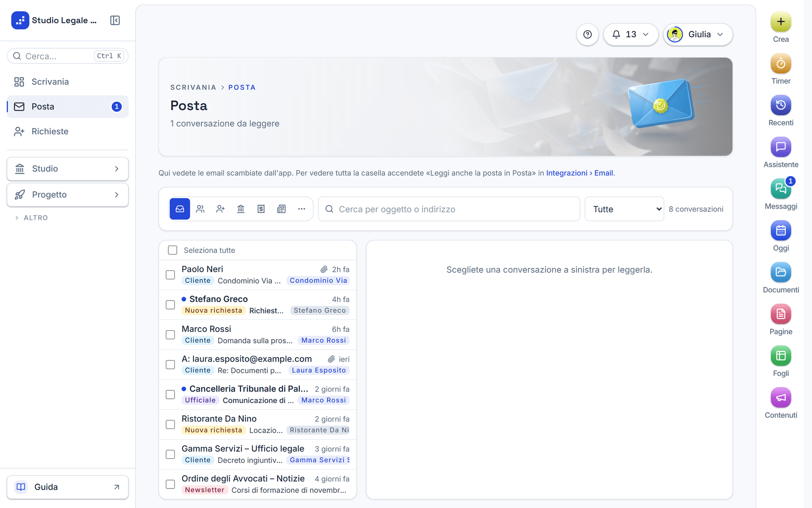
Task: Tick the Stefano Greco conversation checkbox
Action: pyautogui.click(x=170, y=305)
